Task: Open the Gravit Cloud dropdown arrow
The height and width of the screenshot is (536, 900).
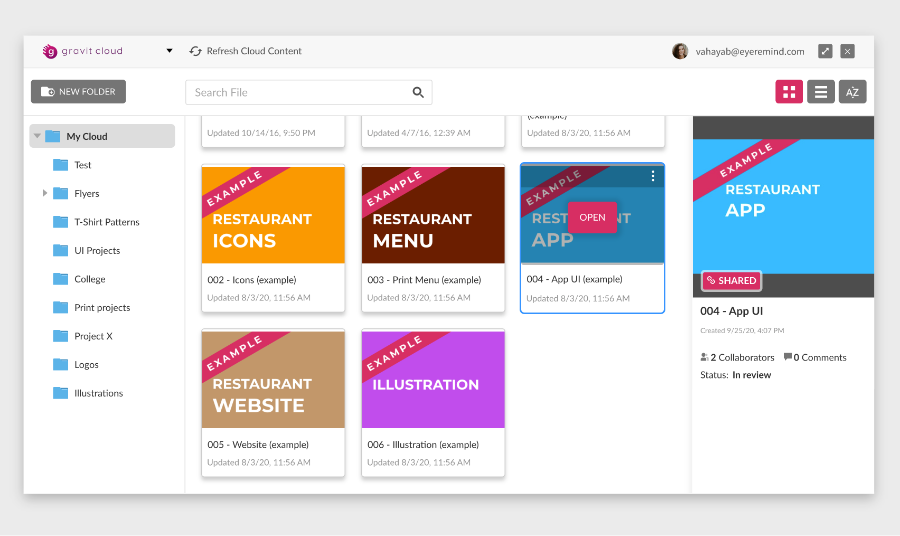Action: 169,51
